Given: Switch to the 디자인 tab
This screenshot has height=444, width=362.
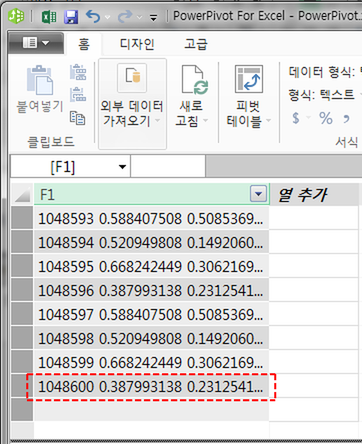Looking at the screenshot, I should coord(137,44).
